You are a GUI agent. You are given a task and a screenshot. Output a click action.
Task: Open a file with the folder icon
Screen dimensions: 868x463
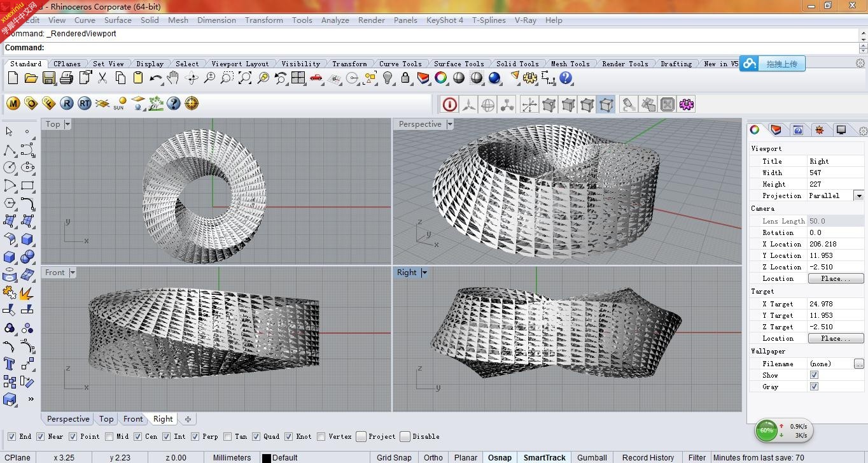tap(31, 78)
